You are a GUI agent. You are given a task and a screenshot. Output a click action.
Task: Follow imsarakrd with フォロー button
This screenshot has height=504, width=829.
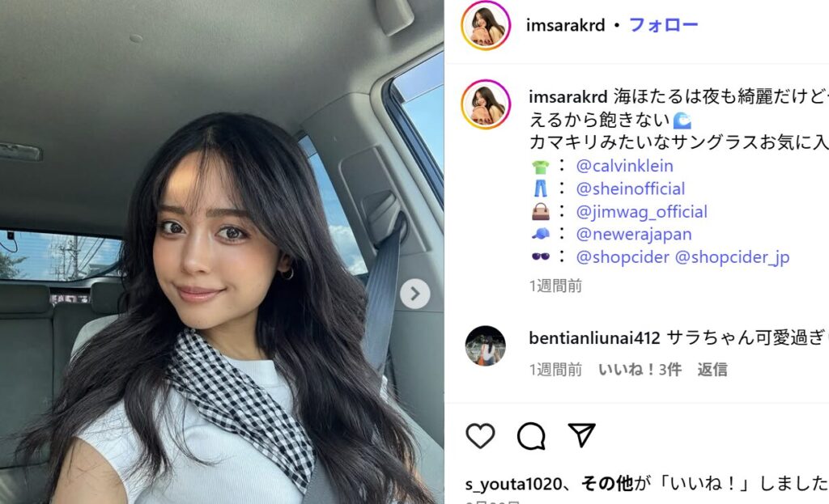tap(664, 25)
